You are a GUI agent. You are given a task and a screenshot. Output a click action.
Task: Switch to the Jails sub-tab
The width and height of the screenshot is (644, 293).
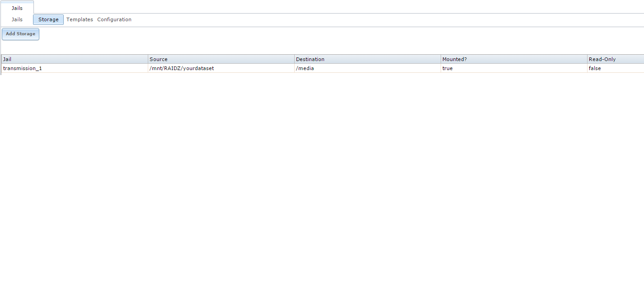(17, 19)
